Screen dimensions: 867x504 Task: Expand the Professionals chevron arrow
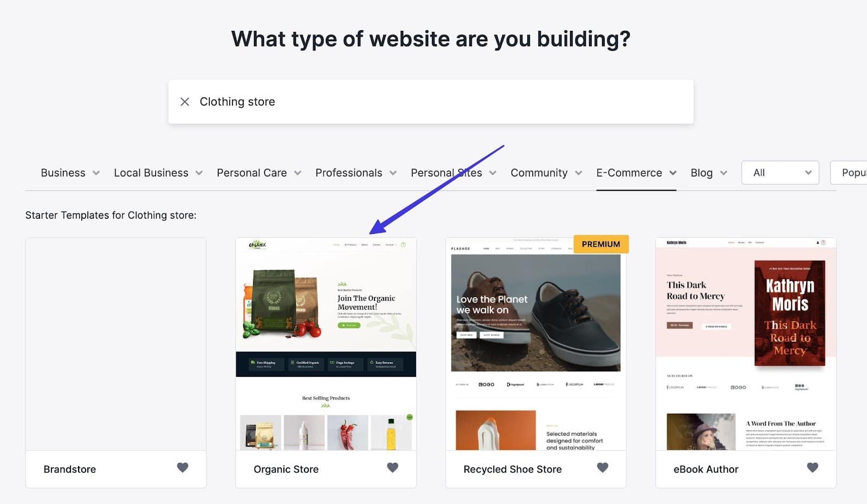pos(393,173)
